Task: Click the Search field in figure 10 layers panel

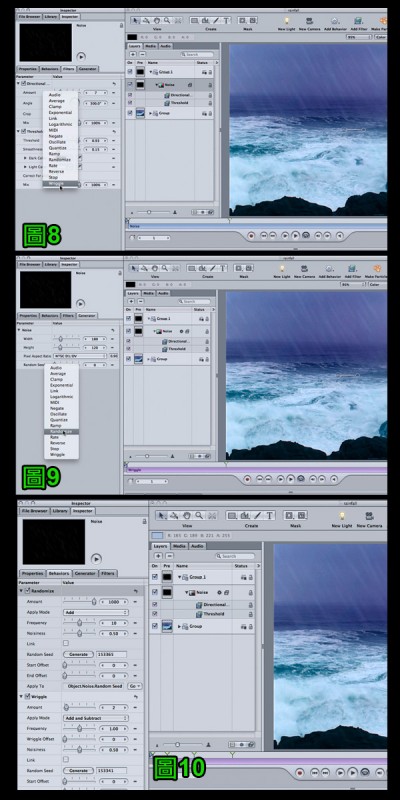Action: point(235,556)
